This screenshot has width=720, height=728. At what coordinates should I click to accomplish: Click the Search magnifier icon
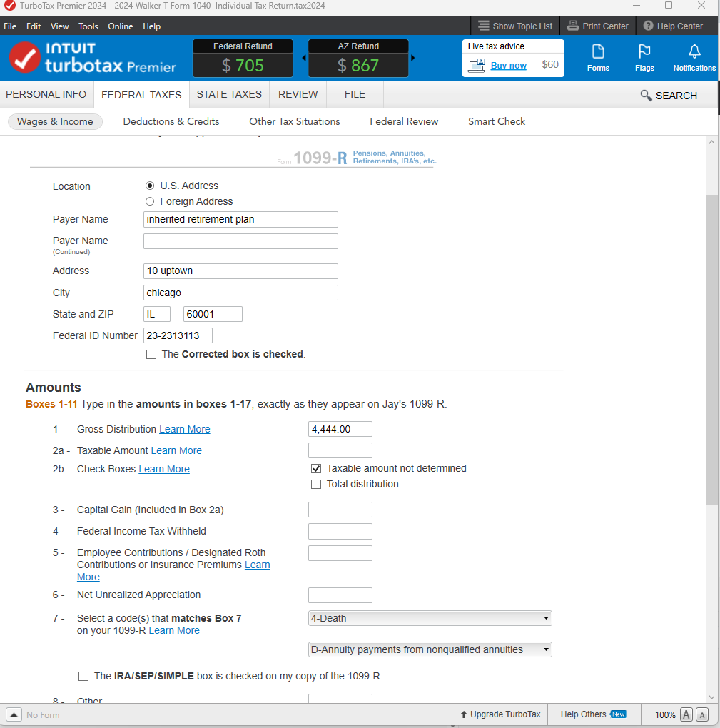[x=646, y=95]
